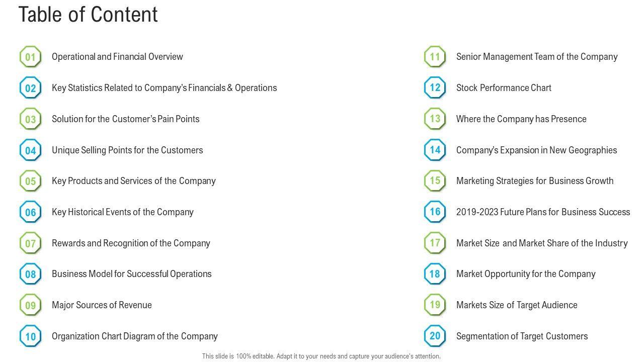Click the green octagon badge numbered 11
644x362 pixels.
tap(435, 57)
